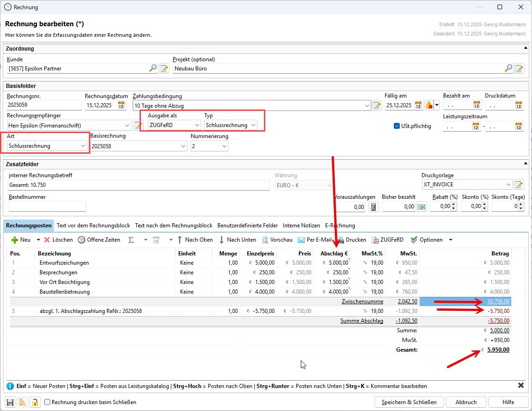Click the calculator icon beside Vorauszahlungen
532x411 pixels.
tap(374, 207)
